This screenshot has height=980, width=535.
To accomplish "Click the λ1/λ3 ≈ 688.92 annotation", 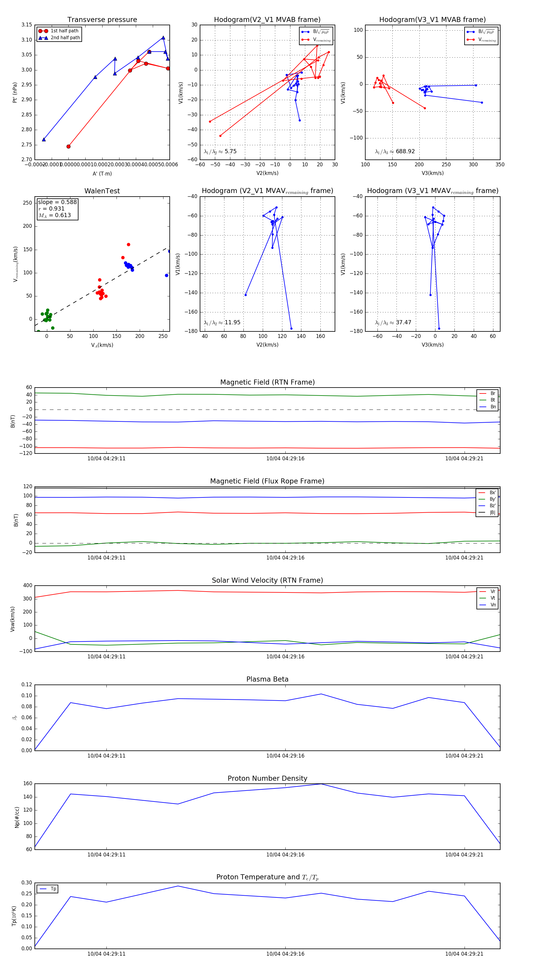I will point(394,151).
